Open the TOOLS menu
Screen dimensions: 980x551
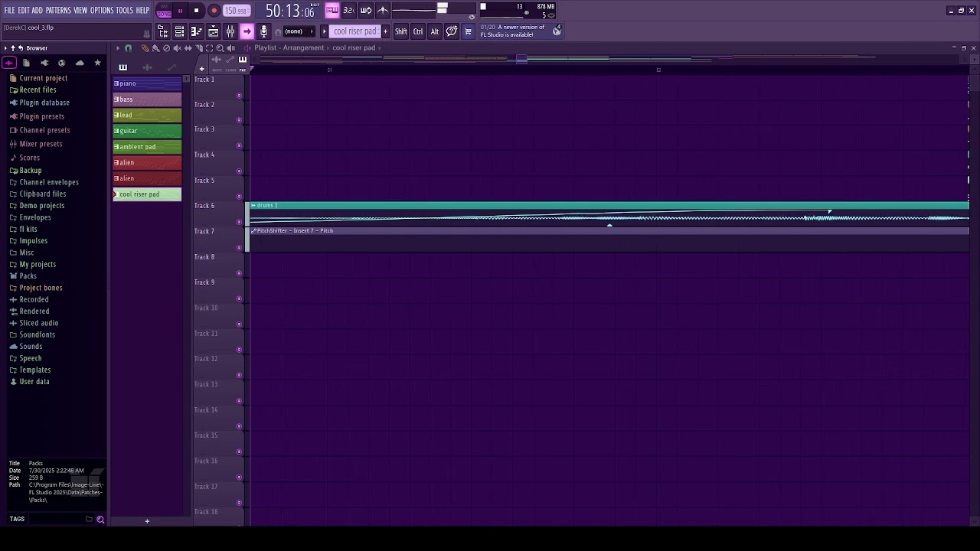[x=125, y=10]
